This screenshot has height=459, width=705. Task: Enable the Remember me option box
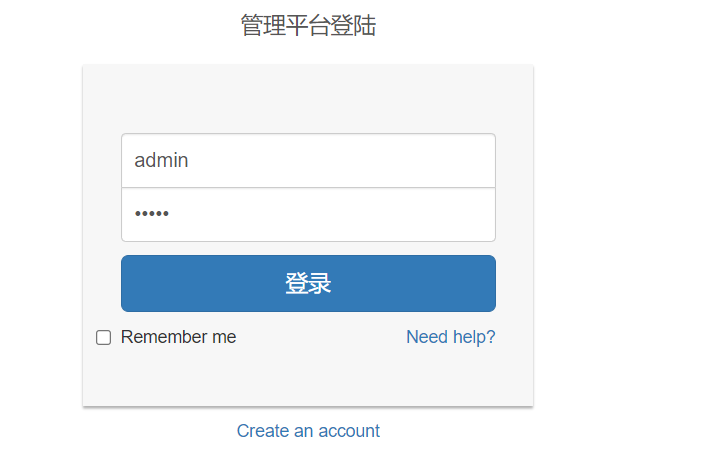pyautogui.click(x=103, y=337)
